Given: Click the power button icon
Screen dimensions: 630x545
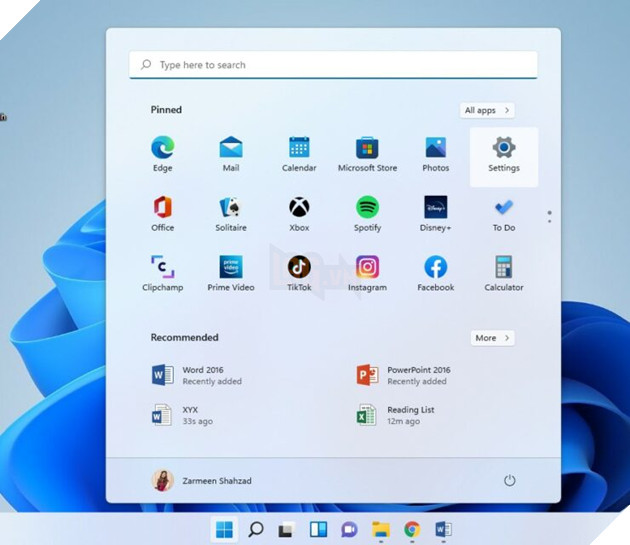Looking at the screenshot, I should coord(509,480).
